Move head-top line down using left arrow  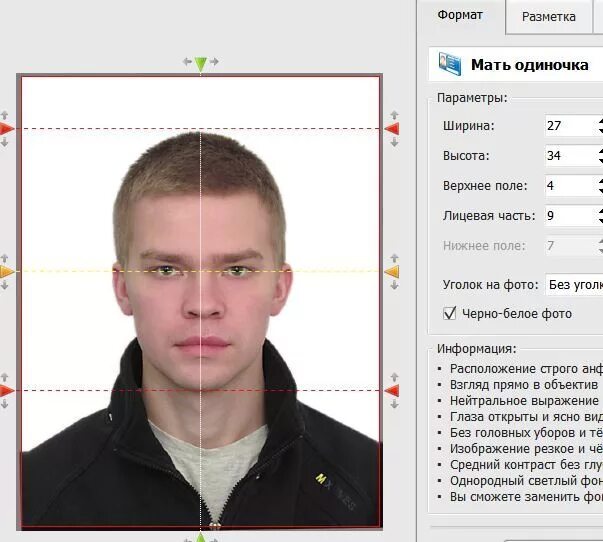pyautogui.click(x=5, y=143)
